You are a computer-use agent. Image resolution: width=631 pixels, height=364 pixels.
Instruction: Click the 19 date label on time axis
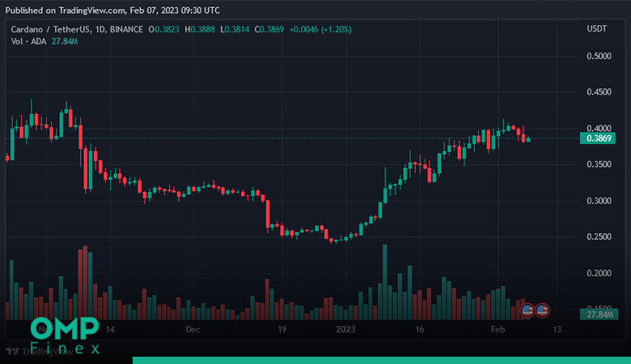point(282,329)
